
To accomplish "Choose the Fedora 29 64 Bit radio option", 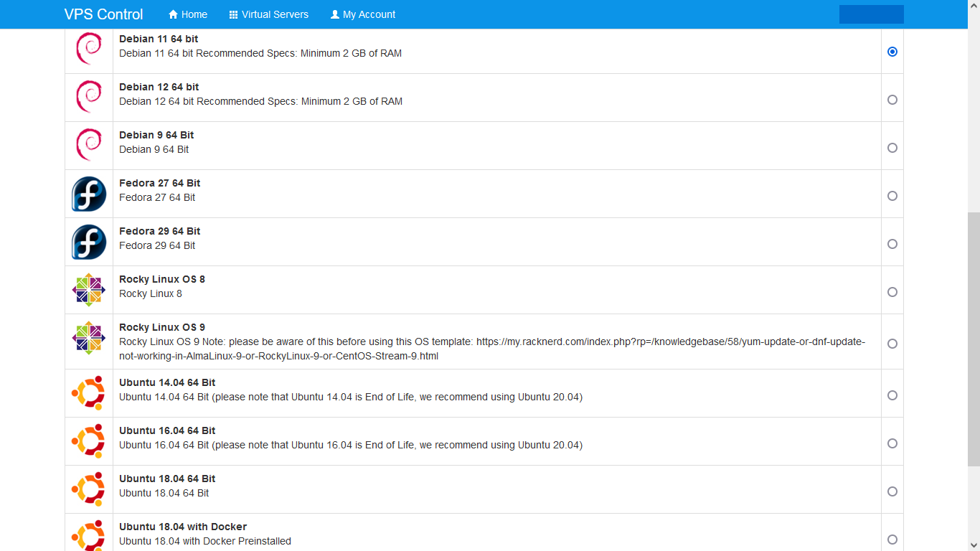I will (x=892, y=244).
